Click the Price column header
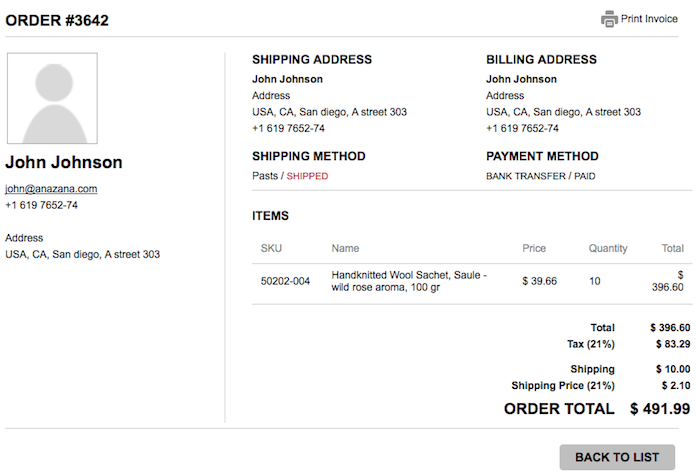This screenshot has height=472, width=696. (x=534, y=248)
